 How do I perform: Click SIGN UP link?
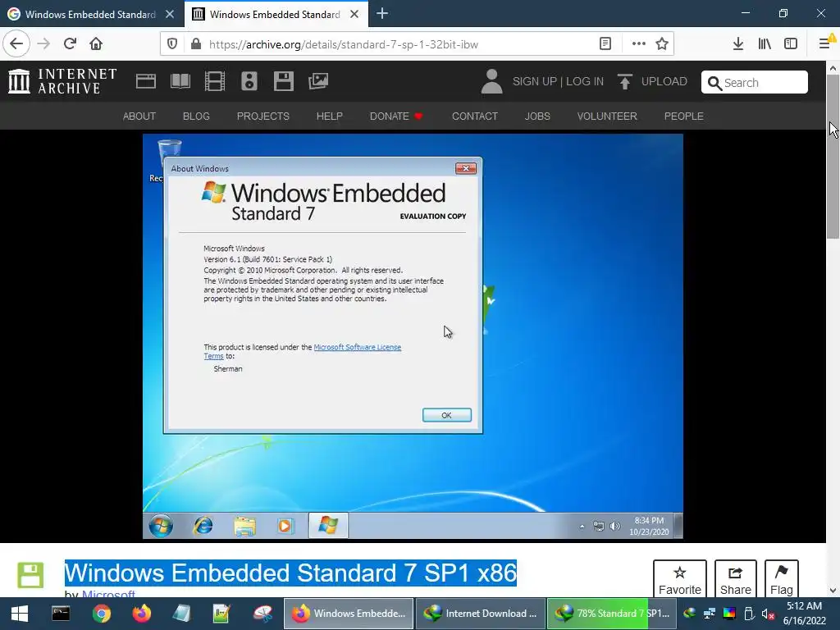534,81
